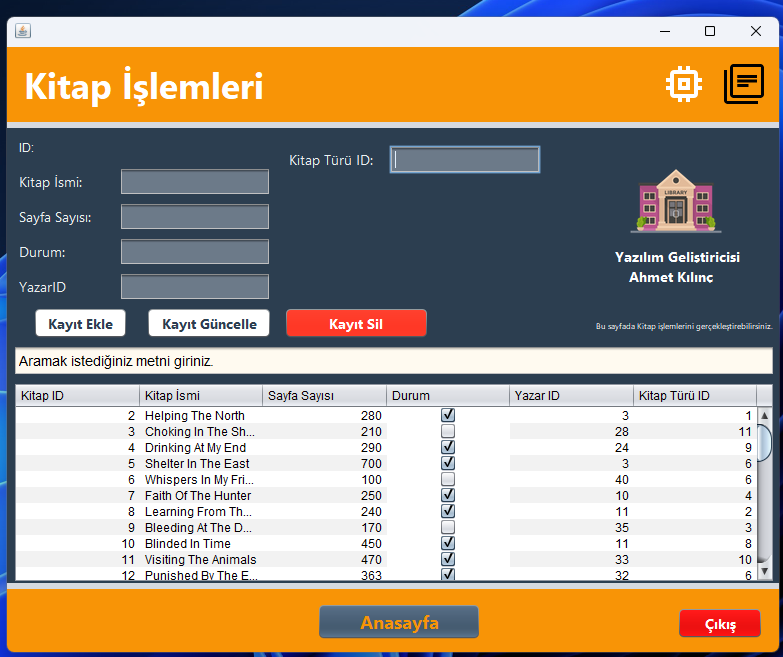Click 'Learning From Th...' book name cell

(201, 511)
